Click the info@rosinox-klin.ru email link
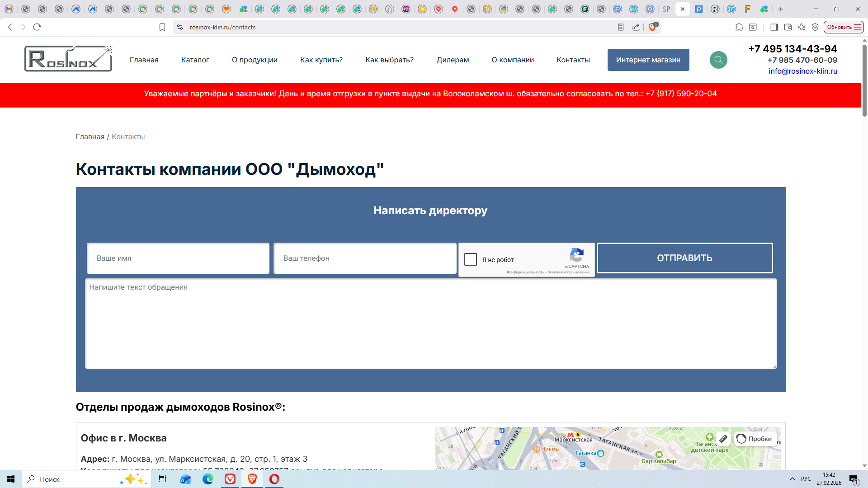Image resolution: width=868 pixels, height=488 pixels. click(802, 71)
